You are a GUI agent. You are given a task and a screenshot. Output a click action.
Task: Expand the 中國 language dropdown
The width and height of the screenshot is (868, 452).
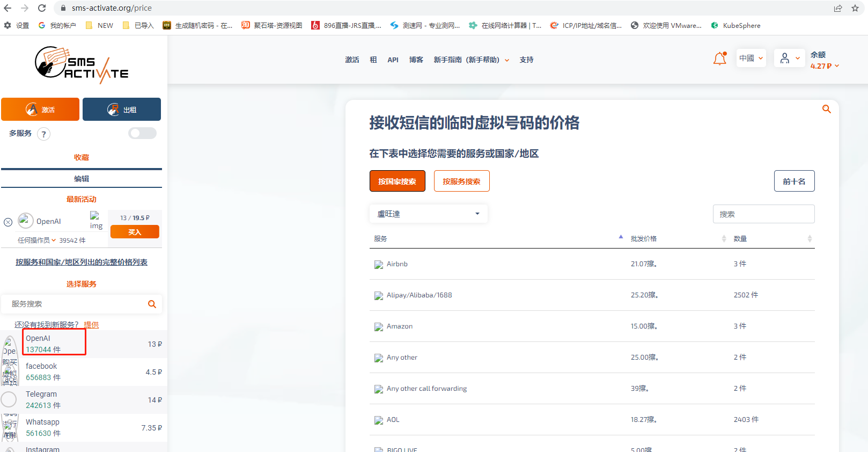pyautogui.click(x=751, y=58)
